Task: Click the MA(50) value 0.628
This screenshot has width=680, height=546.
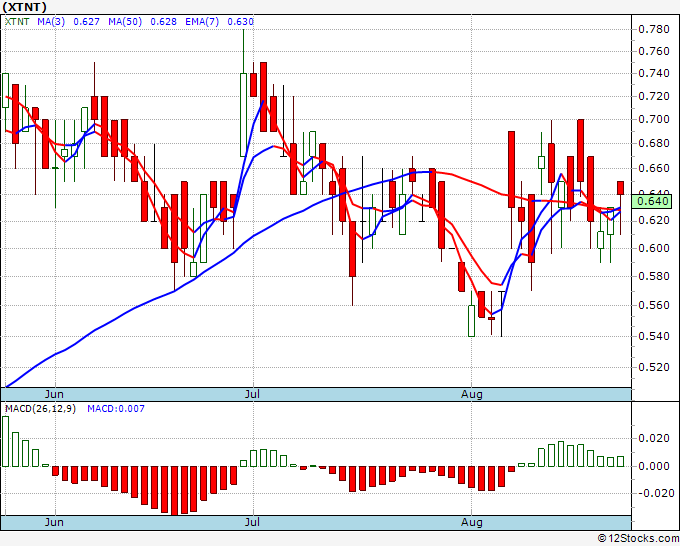Action: coord(163,22)
